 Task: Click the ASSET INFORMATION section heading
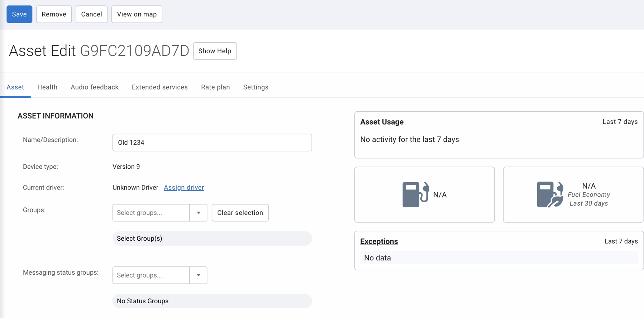56,116
